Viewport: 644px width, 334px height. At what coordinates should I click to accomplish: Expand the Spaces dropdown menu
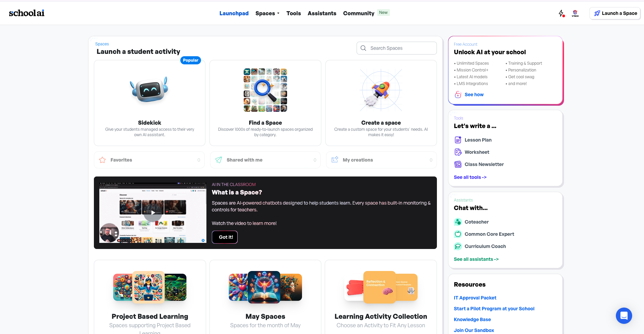[267, 13]
